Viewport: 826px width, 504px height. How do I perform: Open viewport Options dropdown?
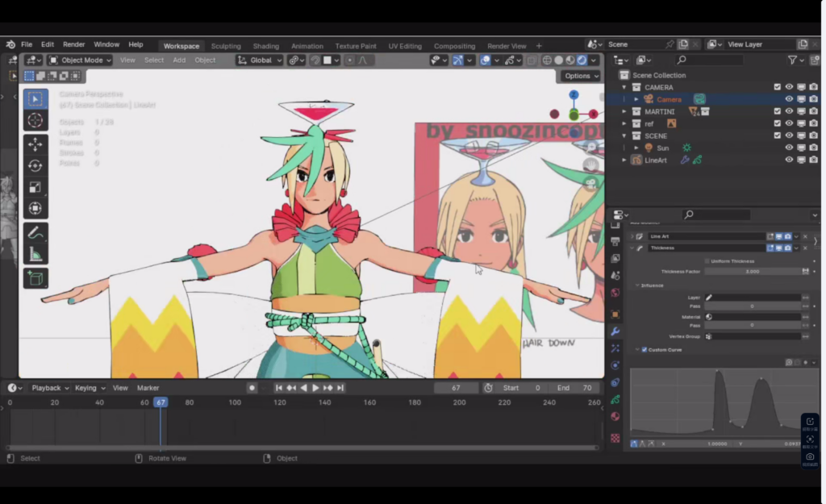point(581,76)
